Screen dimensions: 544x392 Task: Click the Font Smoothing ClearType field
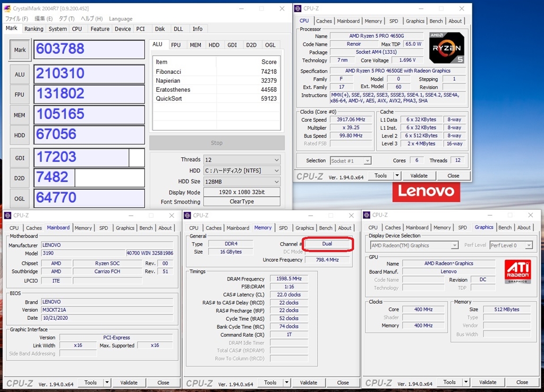(242, 201)
